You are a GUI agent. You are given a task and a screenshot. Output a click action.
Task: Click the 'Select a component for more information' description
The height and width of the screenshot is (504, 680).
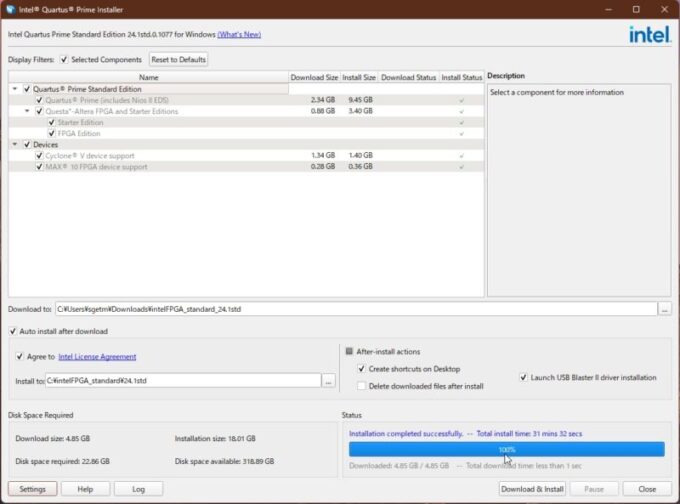(557, 92)
